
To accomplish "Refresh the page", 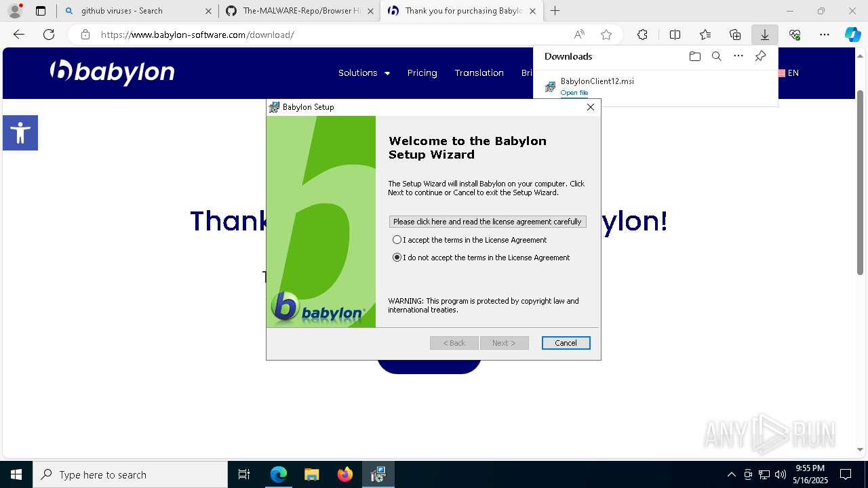I will (x=49, y=35).
